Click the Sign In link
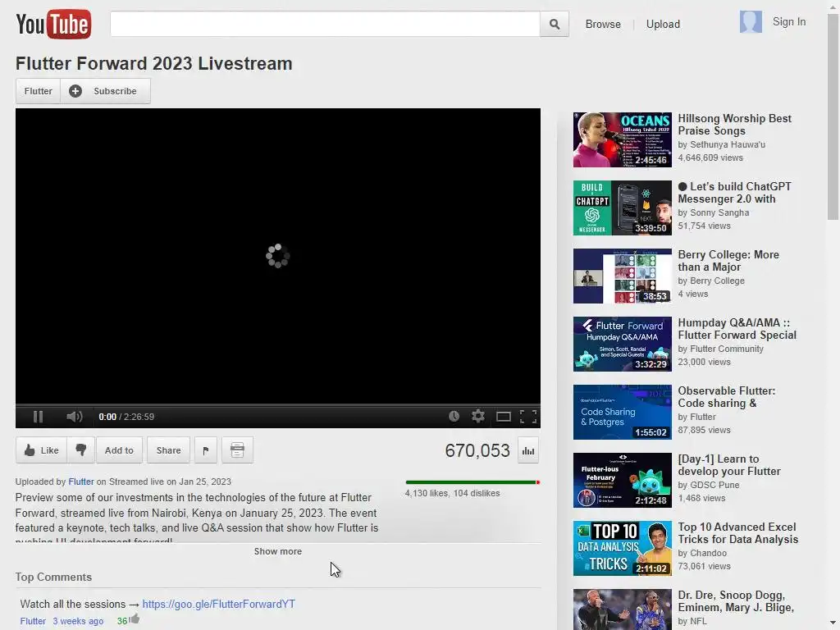840x630 pixels. (x=788, y=22)
